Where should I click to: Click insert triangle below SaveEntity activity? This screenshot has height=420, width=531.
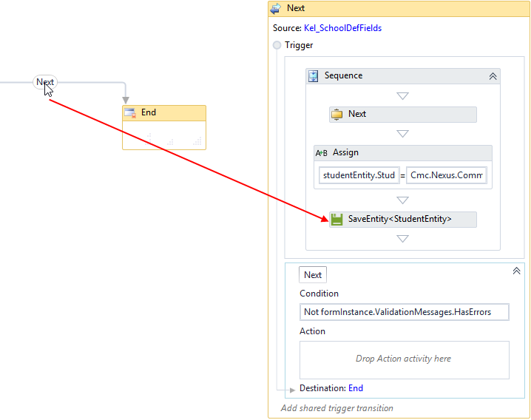[x=402, y=238]
